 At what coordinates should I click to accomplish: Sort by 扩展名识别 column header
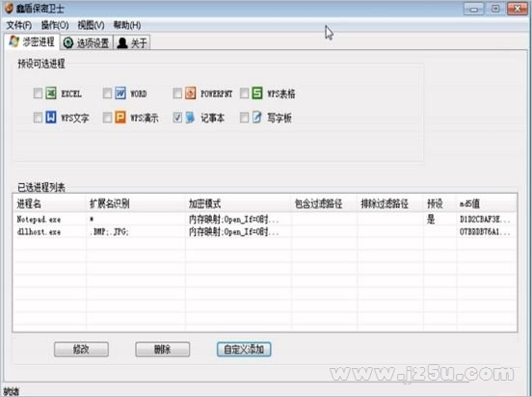click(x=136, y=203)
